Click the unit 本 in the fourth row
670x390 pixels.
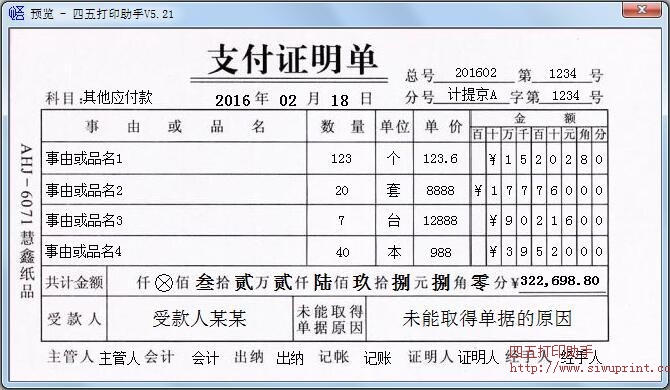(x=394, y=252)
